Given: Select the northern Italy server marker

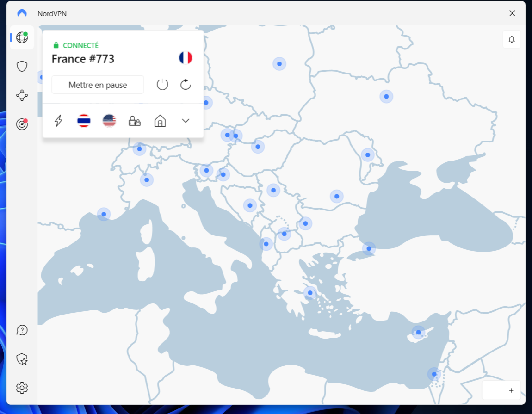Looking at the screenshot, I should click(x=147, y=180).
